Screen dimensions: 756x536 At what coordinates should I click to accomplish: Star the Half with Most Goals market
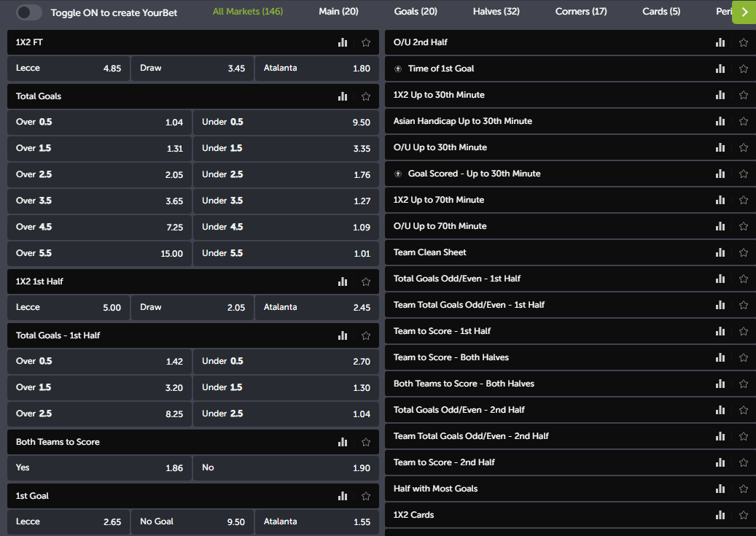[x=744, y=489]
